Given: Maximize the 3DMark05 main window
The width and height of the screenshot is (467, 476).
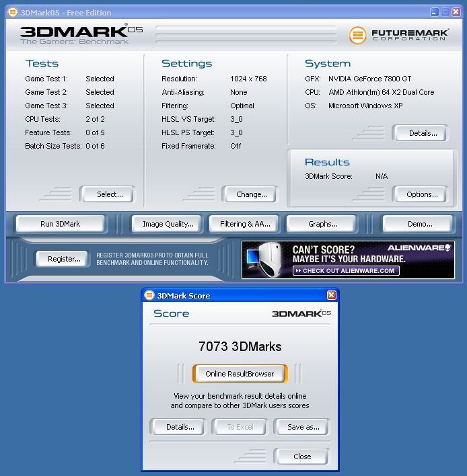Looking at the screenshot, I should coord(445,12).
